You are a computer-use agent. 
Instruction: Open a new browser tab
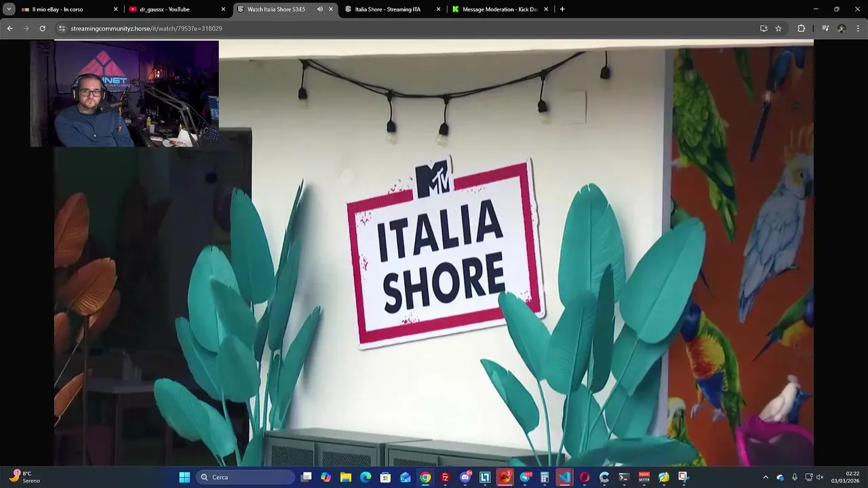tap(562, 9)
